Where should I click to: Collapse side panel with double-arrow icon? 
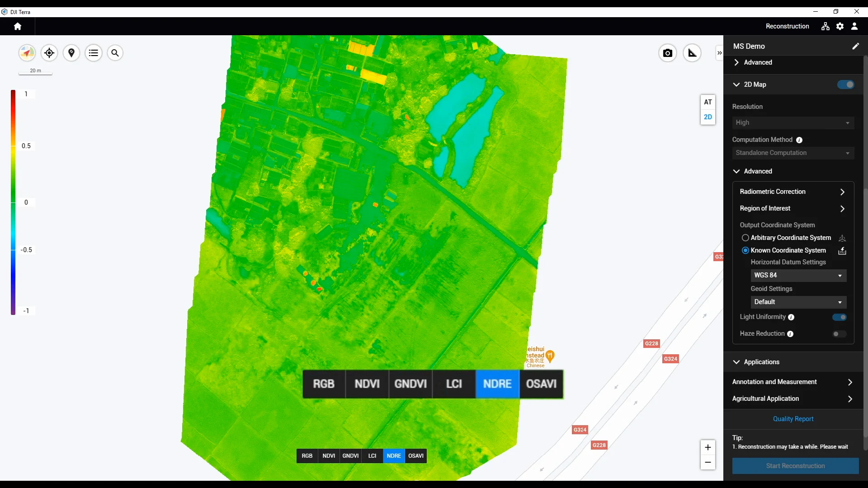pos(719,53)
